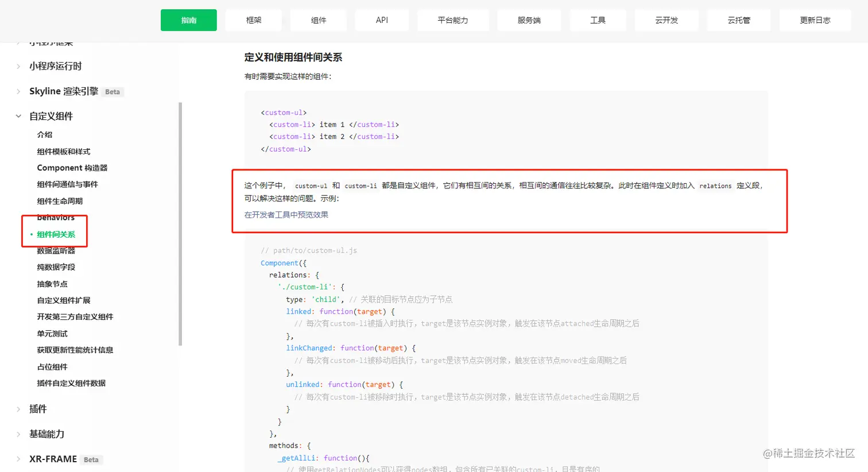This screenshot has height=472, width=868.
Task: Select the 组件间关系 sidebar entry
Action: click(x=56, y=234)
